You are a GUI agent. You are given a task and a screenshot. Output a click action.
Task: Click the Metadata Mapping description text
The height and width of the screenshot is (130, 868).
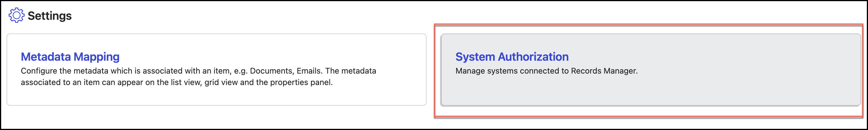coord(198,76)
